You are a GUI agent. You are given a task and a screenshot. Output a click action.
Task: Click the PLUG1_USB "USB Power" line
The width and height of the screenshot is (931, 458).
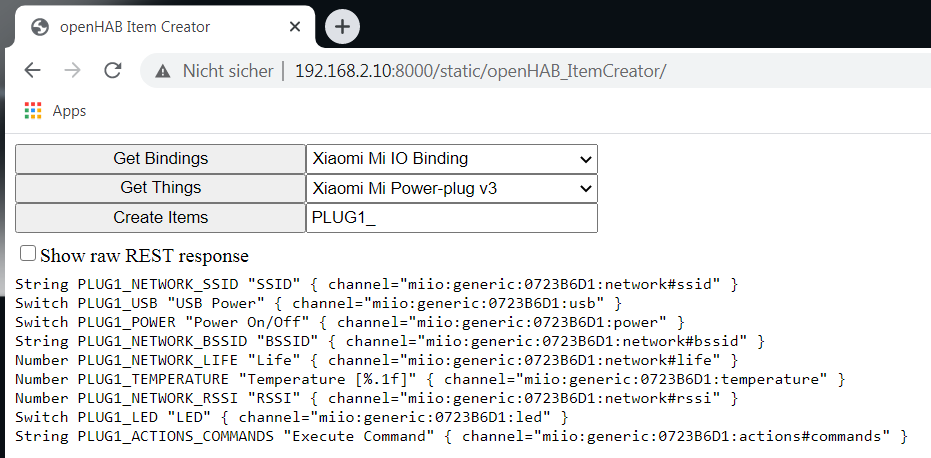coord(318,304)
